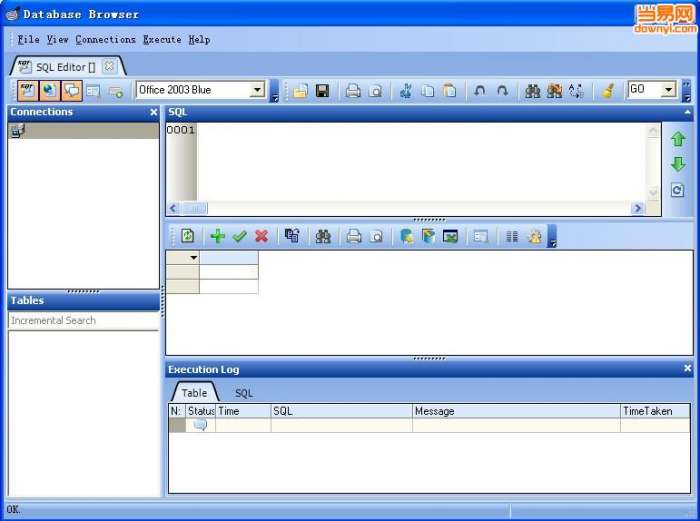Open the Execute menu
This screenshot has width=700, height=521.
[x=162, y=39]
